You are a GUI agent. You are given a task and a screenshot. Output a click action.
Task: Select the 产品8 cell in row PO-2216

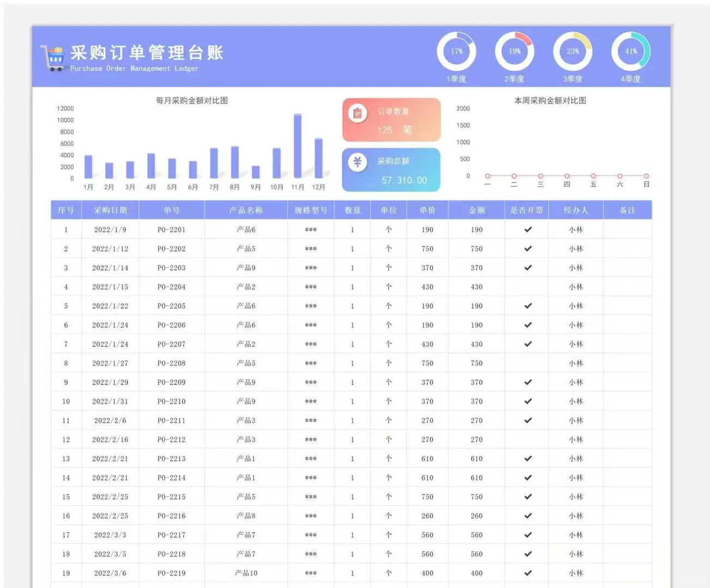pos(246,516)
